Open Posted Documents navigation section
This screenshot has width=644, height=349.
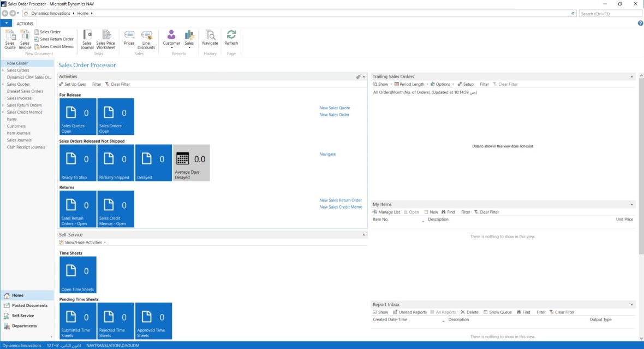pos(29,305)
